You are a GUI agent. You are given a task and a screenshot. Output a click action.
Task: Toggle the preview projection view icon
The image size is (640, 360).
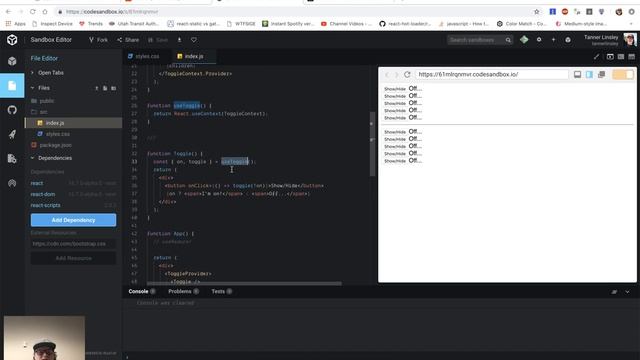(589, 75)
